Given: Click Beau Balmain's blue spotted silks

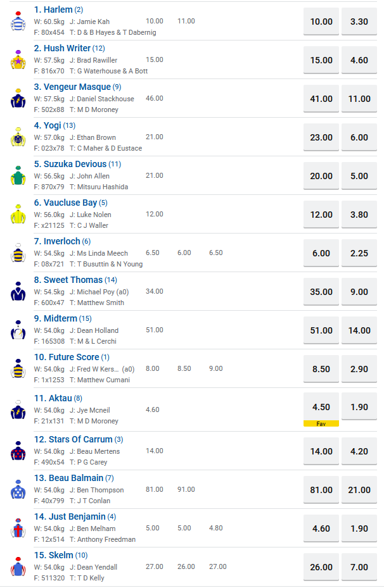Looking at the screenshot, I should (17, 490).
